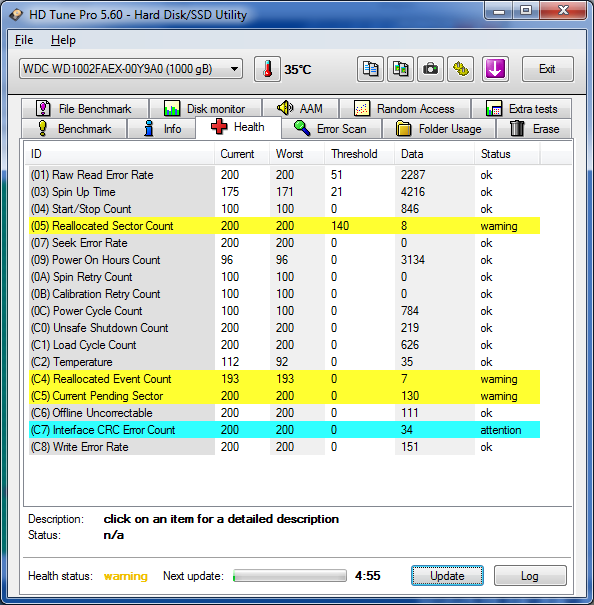Select the Reallocated Sector Count row
594x605 pixels.
[284, 226]
